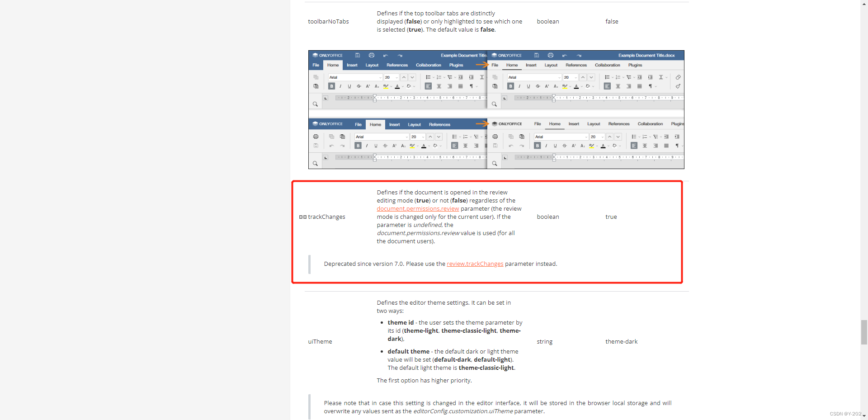This screenshot has height=420, width=868.
Task: Click the Undo arrow icon
Action: point(385,56)
